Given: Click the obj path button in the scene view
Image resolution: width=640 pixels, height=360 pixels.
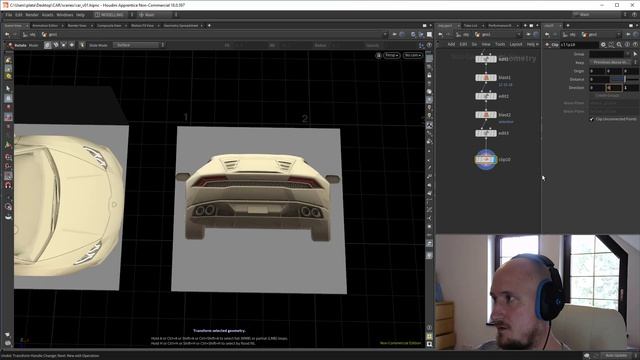Looking at the screenshot, I should click(x=29, y=35).
